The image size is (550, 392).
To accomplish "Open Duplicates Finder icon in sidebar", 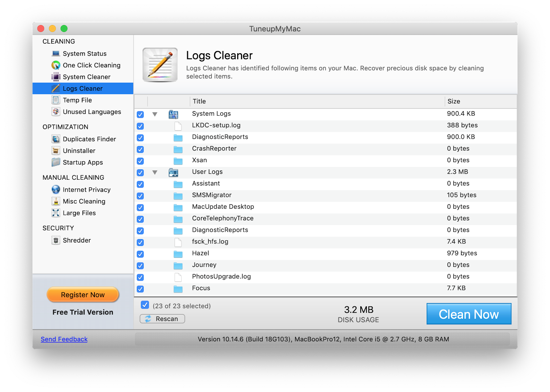I will coord(56,139).
